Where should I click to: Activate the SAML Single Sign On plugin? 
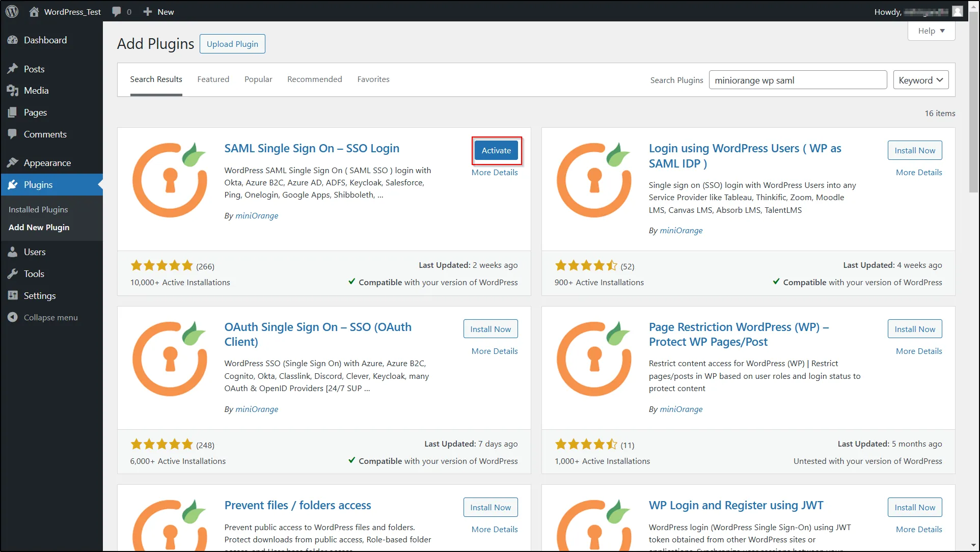496,150
